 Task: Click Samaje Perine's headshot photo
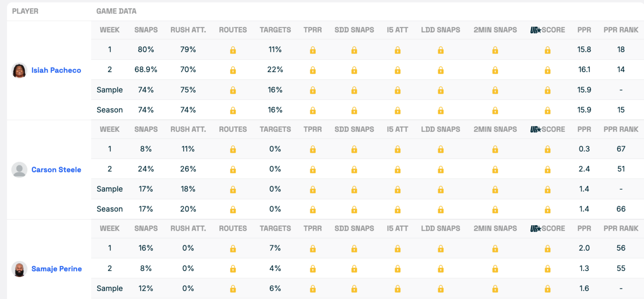point(19,269)
